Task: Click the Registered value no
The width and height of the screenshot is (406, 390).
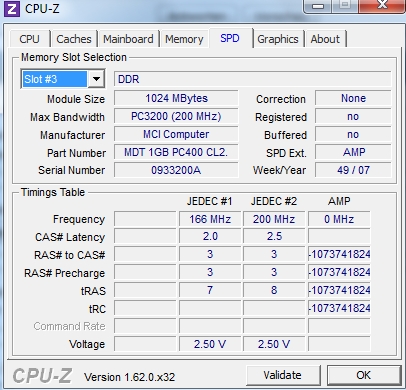Action: click(x=353, y=116)
